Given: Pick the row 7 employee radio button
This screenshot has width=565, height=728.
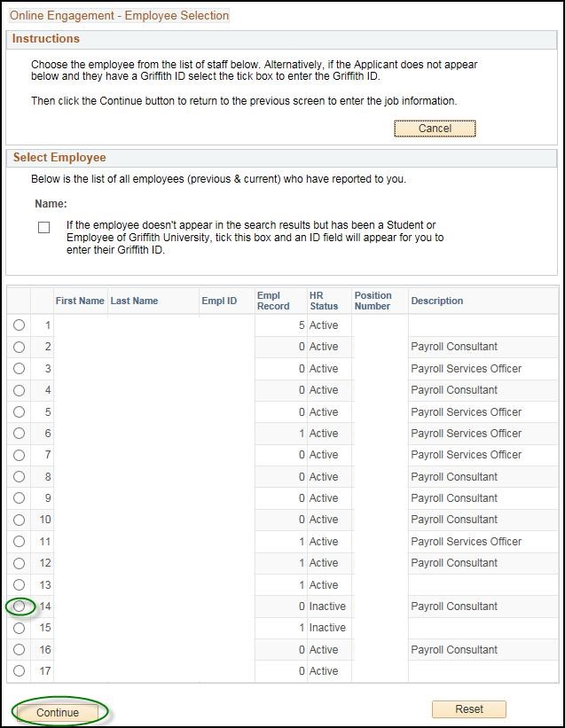Looking at the screenshot, I should tap(19, 455).
